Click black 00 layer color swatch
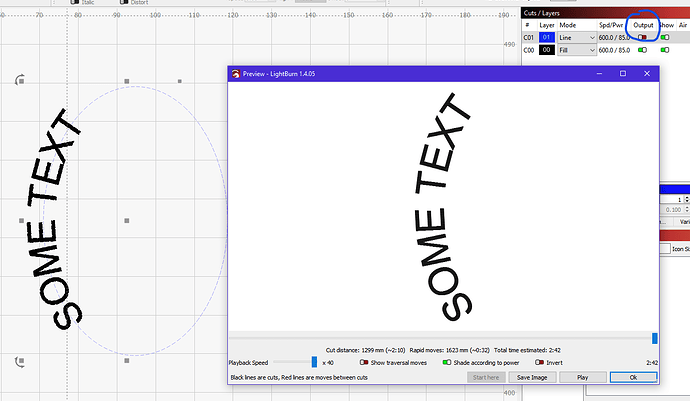This screenshot has height=401, width=690. 547,50
